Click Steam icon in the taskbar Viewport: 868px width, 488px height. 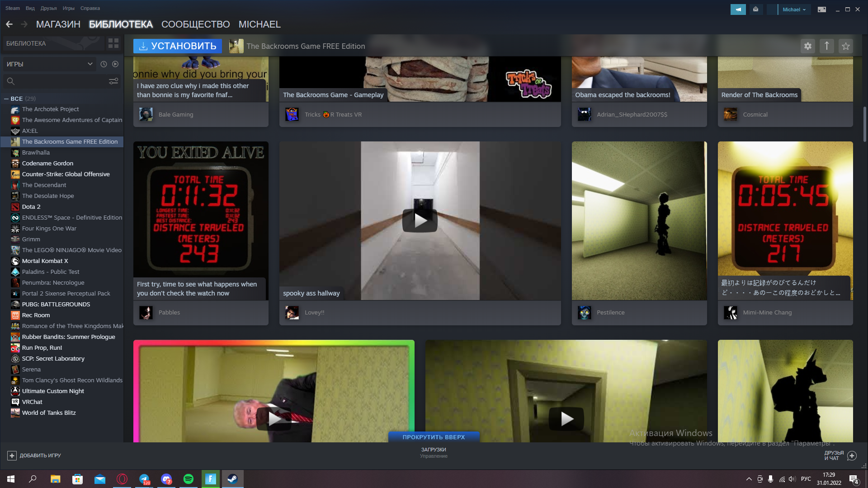[232, 479]
